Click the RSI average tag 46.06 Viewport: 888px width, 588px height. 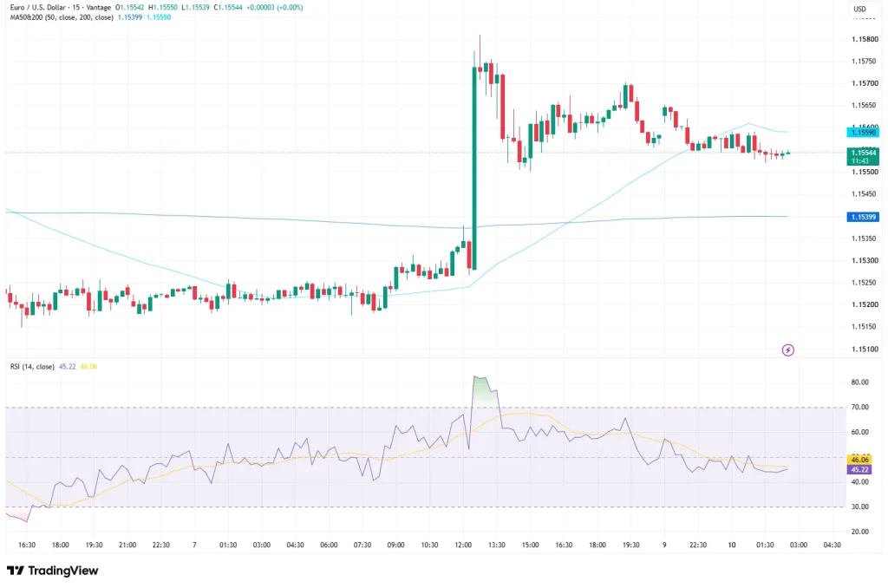tap(859, 460)
